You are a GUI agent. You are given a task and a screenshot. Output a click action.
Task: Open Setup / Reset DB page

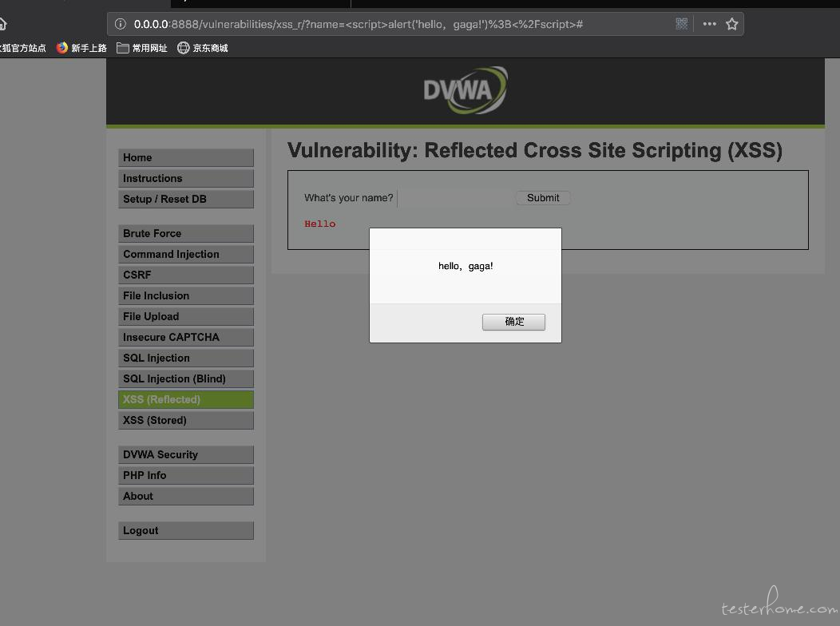point(186,199)
